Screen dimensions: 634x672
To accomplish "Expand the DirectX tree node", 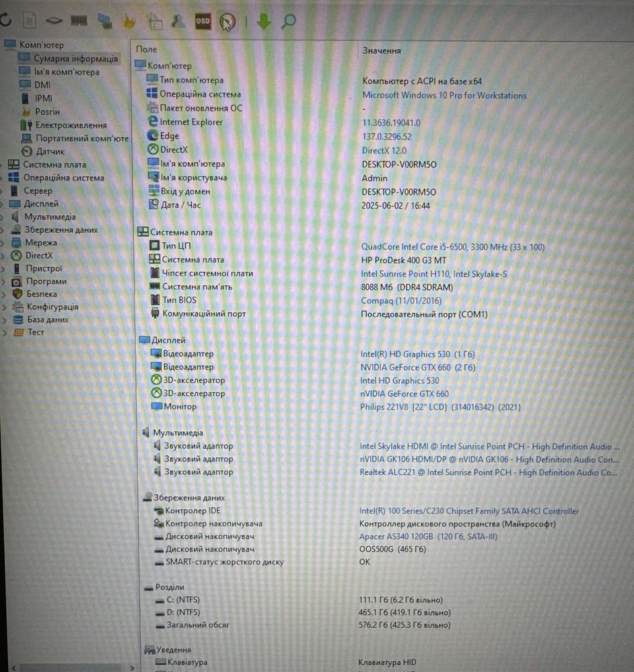I will click(3, 256).
